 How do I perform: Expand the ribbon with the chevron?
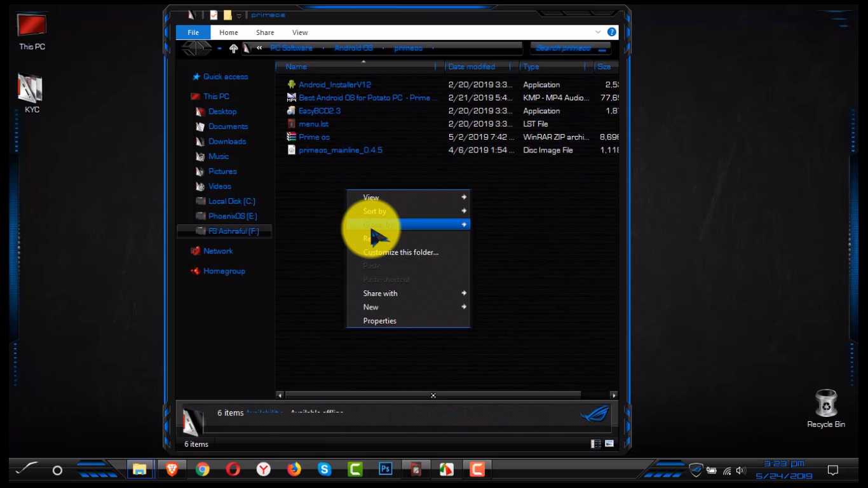[x=597, y=32]
